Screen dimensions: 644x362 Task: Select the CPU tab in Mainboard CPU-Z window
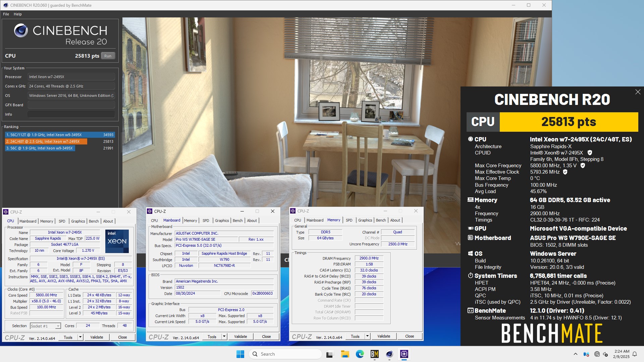154,221
